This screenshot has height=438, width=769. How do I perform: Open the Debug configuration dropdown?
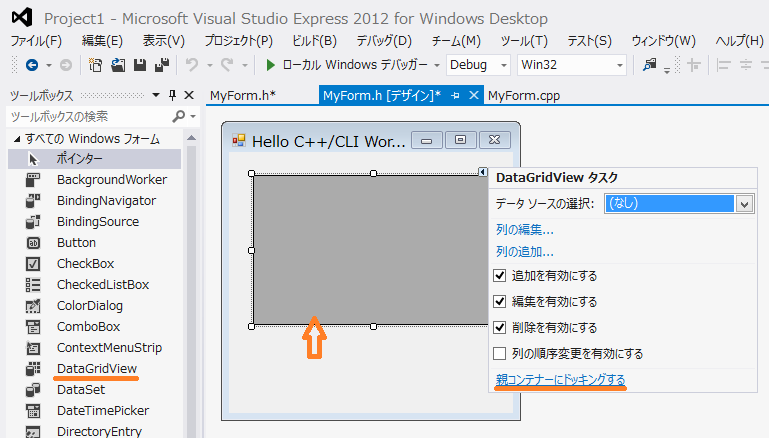tap(503, 65)
